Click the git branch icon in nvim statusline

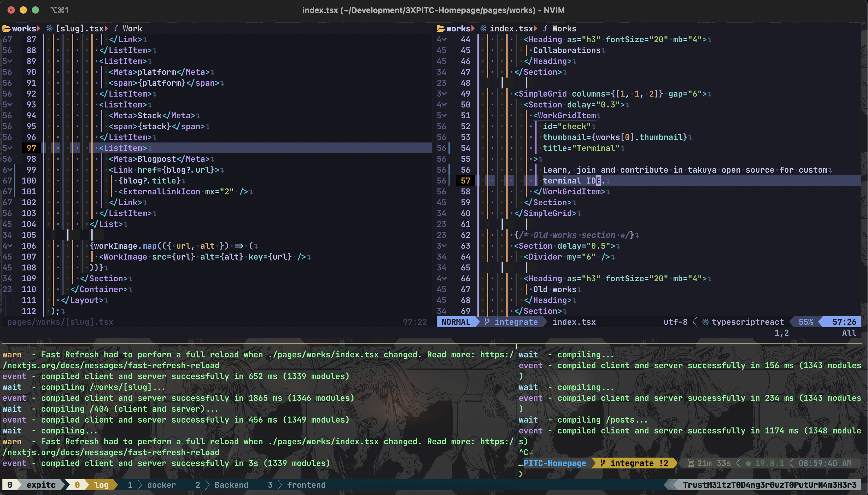click(487, 322)
